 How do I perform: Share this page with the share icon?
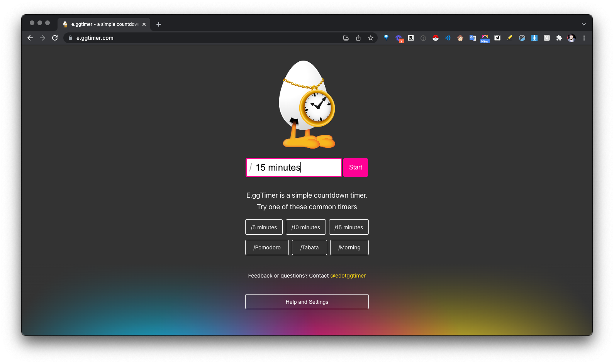coord(358,38)
